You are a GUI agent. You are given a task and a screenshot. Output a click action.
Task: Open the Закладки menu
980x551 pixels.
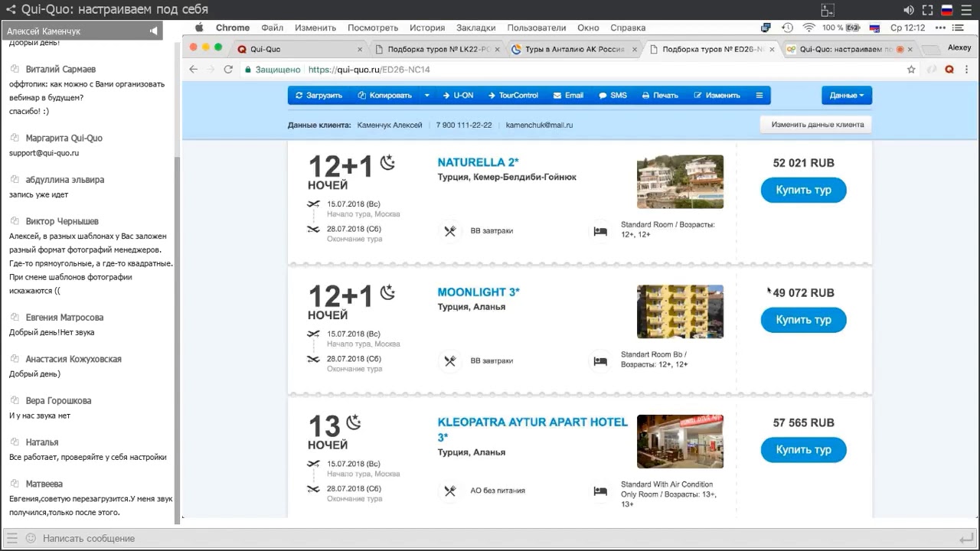(x=476, y=28)
